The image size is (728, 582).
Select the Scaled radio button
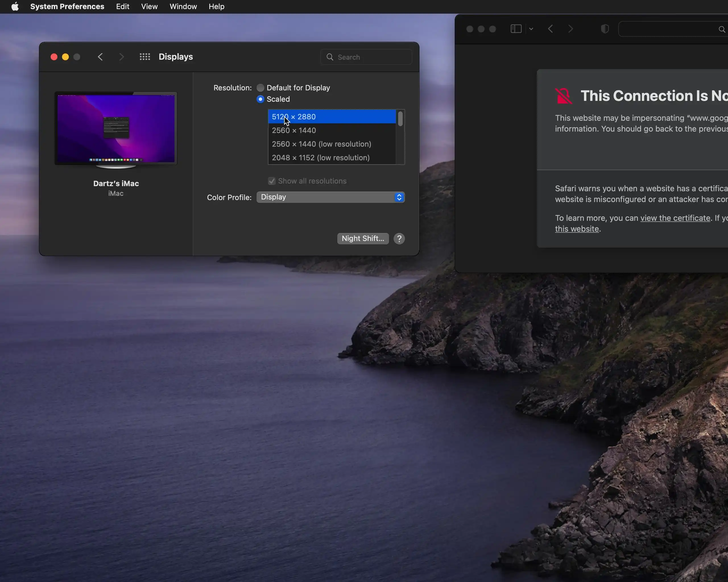(260, 99)
